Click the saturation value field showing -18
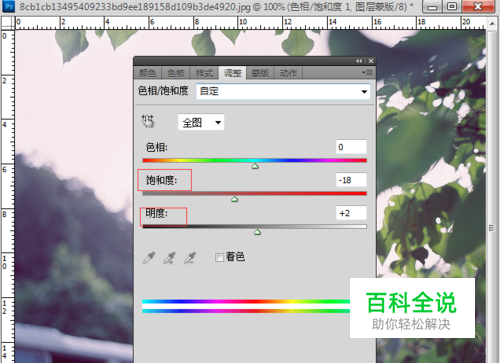500x363 pixels. pos(351,180)
